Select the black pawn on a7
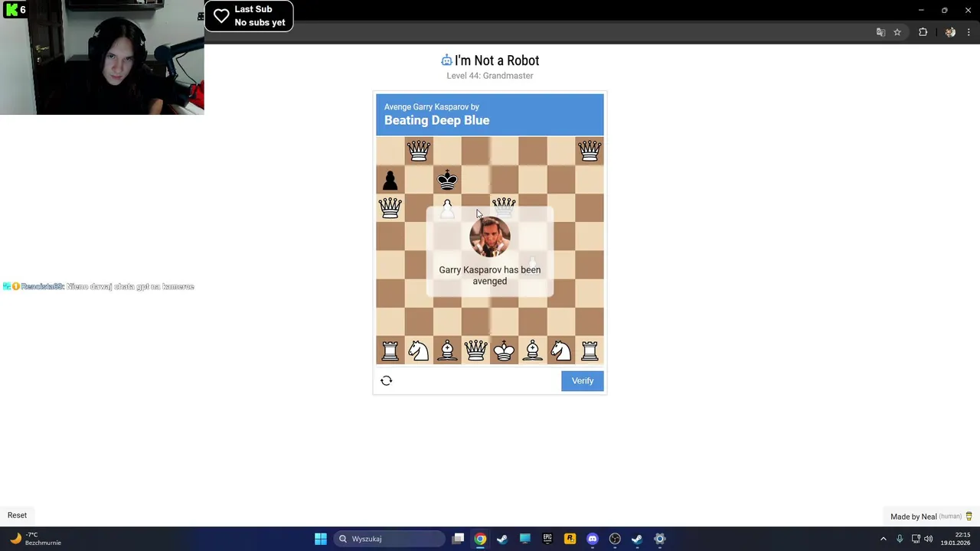This screenshot has height=551, width=980. (x=390, y=180)
